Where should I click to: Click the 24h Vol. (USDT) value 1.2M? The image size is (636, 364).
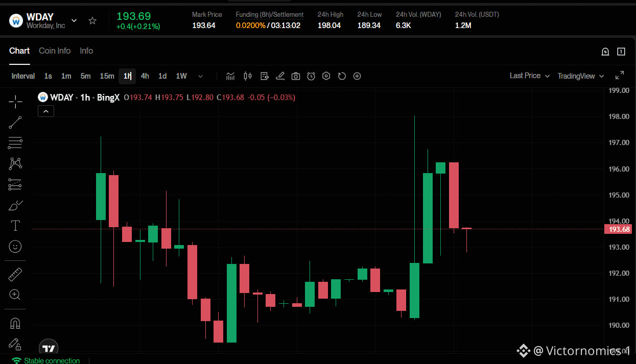463,26
